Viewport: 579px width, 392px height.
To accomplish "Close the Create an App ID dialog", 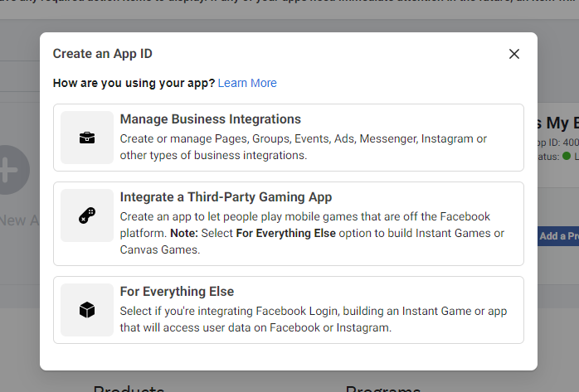I will click(514, 54).
